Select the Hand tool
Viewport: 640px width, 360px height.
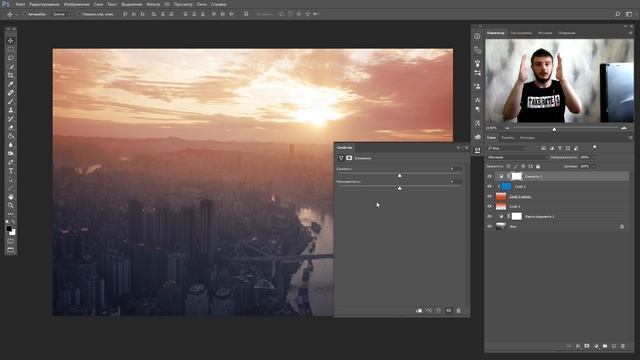click(x=11, y=197)
